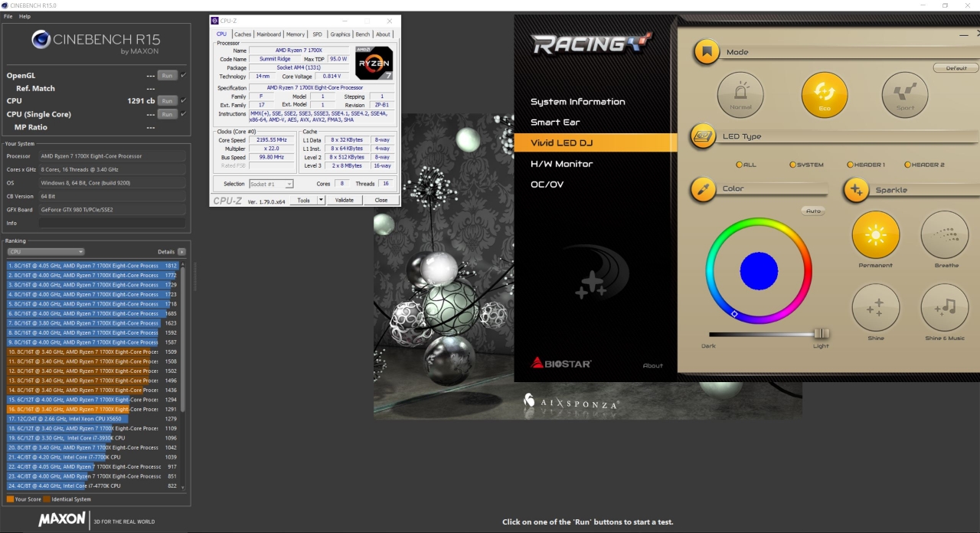980x533 pixels.
Task: Open the About link in Racing utility
Action: tap(653, 365)
